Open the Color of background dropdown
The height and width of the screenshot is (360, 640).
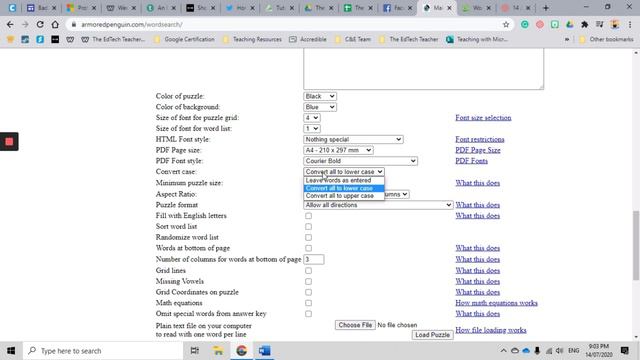point(320,107)
